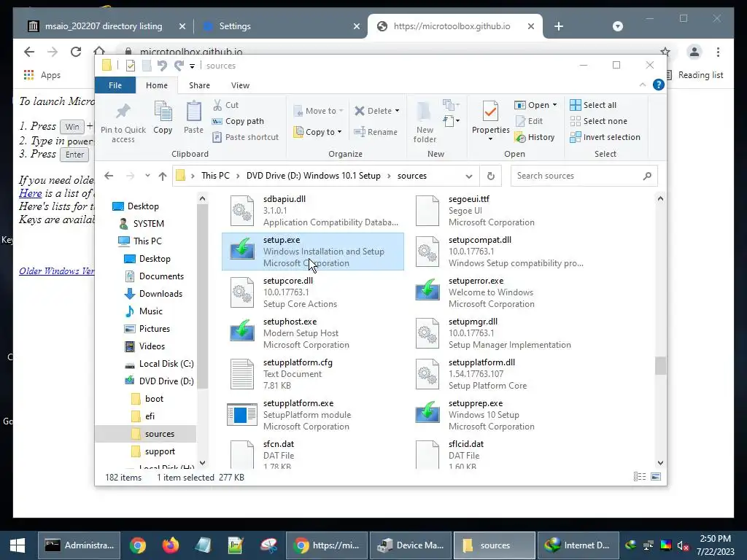Click the Redo icon in quick access toolbar
Viewport: 747px width, 560px height.
point(179,65)
